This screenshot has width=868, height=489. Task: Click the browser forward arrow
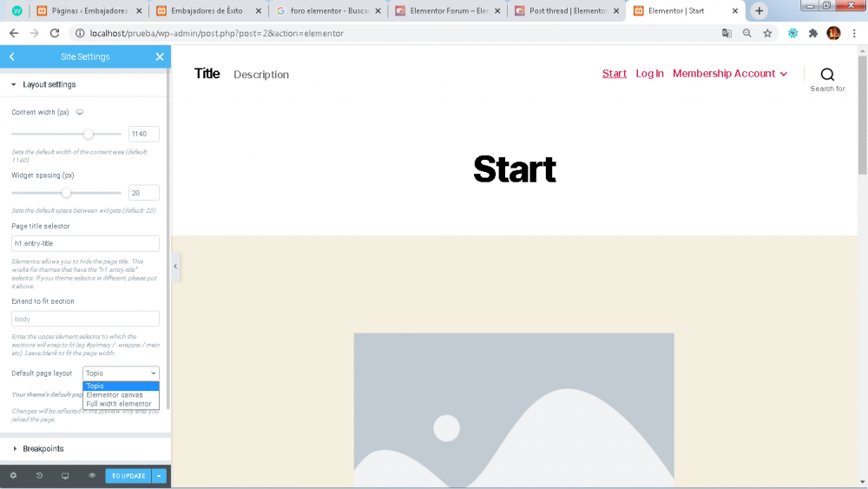point(35,33)
